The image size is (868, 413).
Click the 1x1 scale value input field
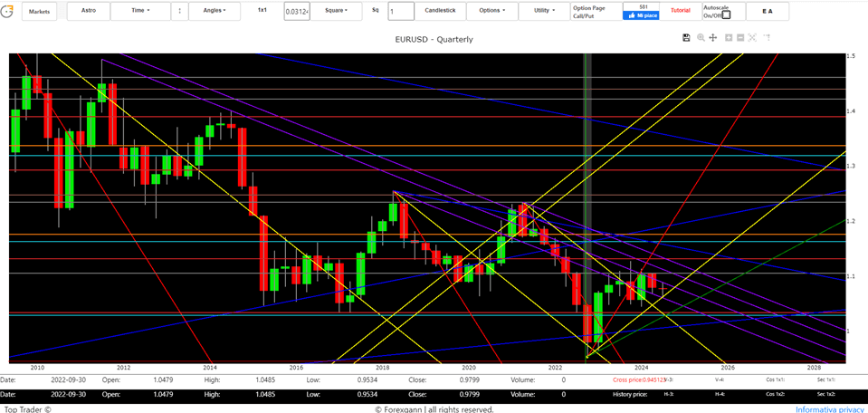click(x=296, y=12)
